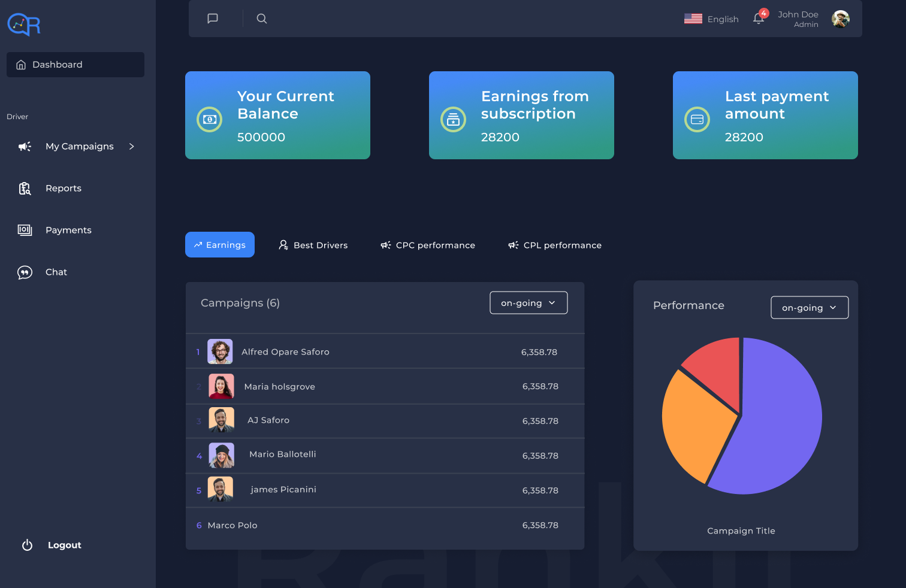Open the Campaigns on-going dropdown
Image resolution: width=906 pixels, height=588 pixels.
[528, 303]
